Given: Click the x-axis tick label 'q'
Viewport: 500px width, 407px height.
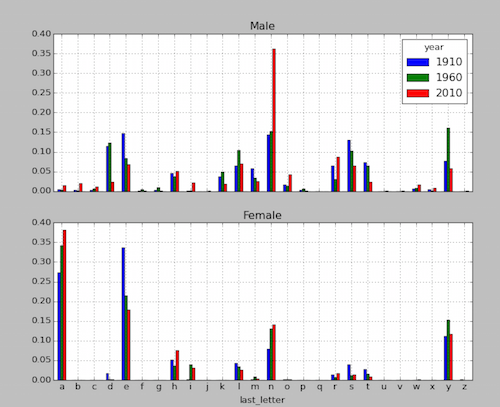Looking at the screenshot, I should pyautogui.click(x=319, y=388).
